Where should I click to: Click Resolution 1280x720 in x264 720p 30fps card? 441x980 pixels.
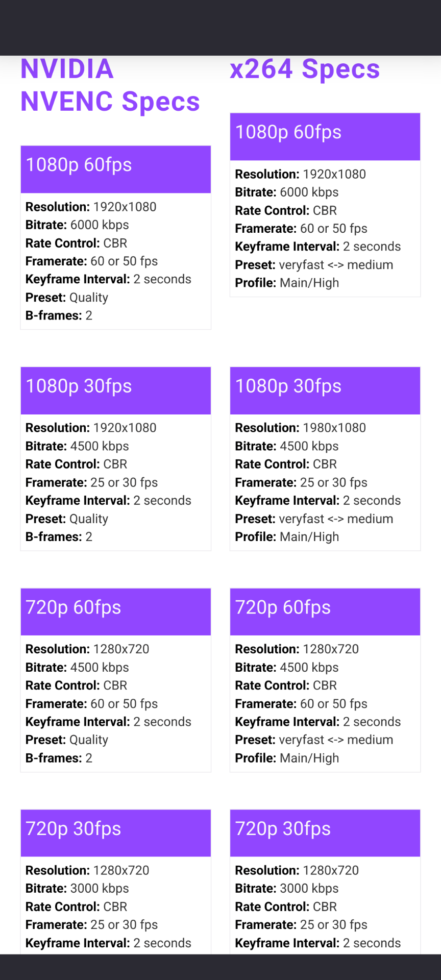click(297, 870)
